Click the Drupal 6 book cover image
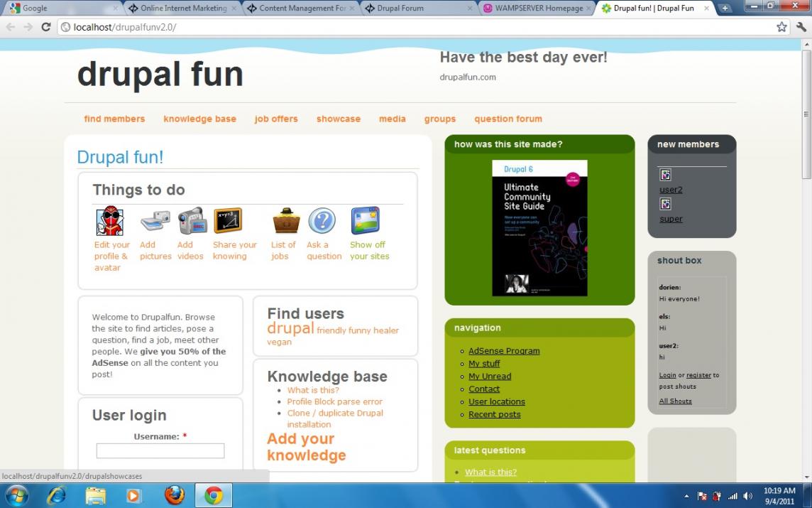Screen dimensions: 812x508 tap(539, 228)
